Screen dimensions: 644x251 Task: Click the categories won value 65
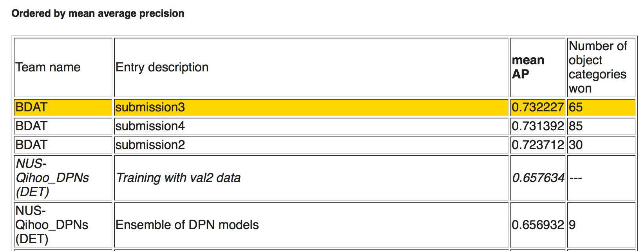(575, 107)
